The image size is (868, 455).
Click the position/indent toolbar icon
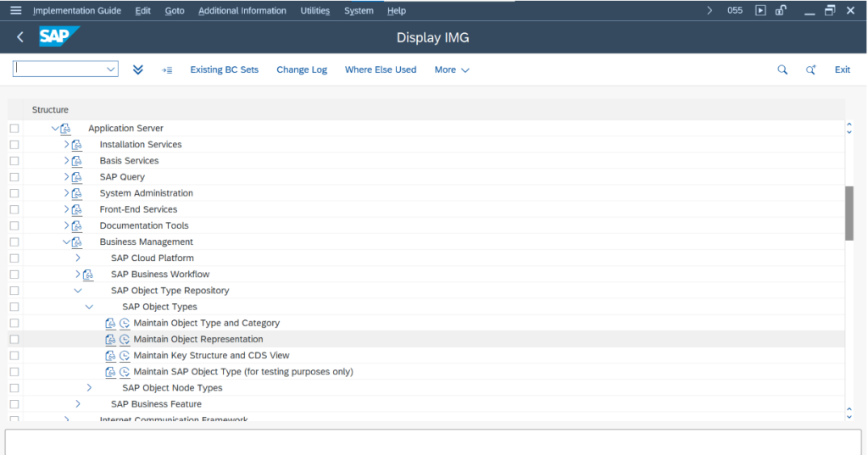[167, 70]
